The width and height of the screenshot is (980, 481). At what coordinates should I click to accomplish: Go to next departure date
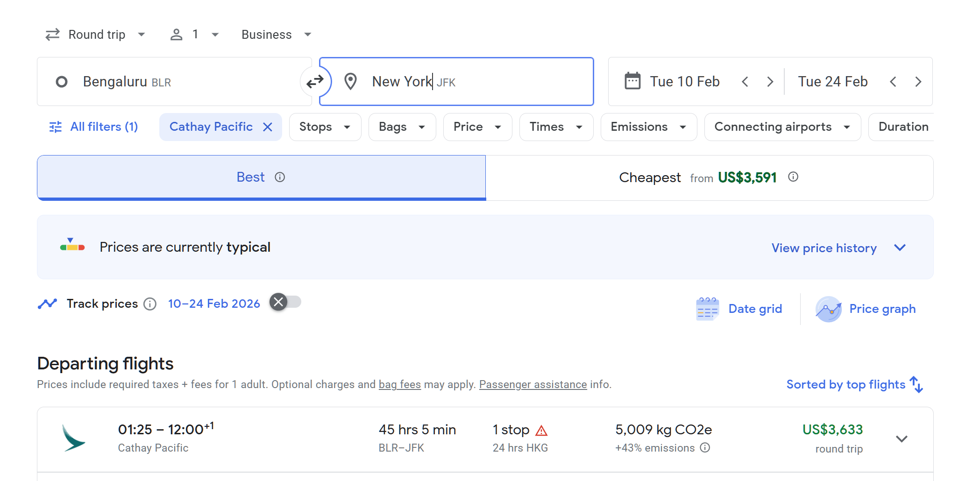click(x=770, y=82)
